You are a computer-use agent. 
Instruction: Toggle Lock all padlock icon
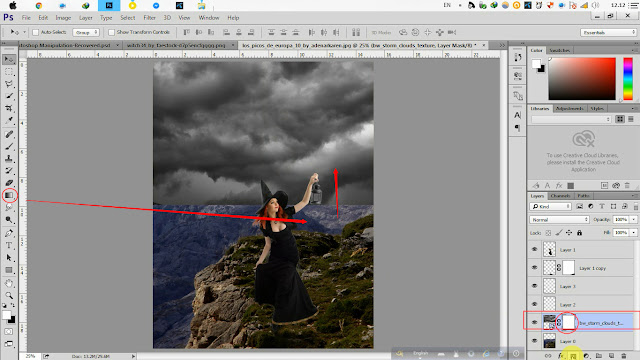tap(580, 233)
